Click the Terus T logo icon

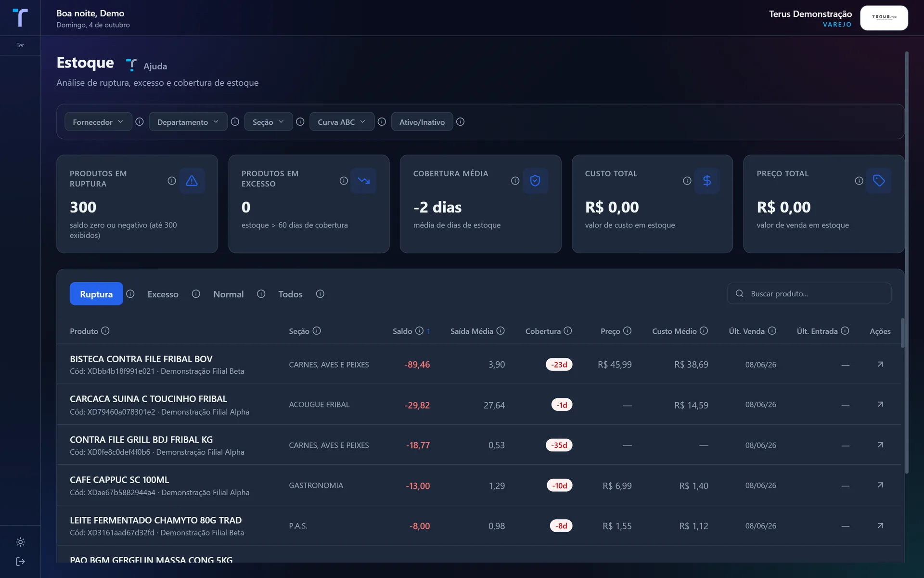click(20, 18)
